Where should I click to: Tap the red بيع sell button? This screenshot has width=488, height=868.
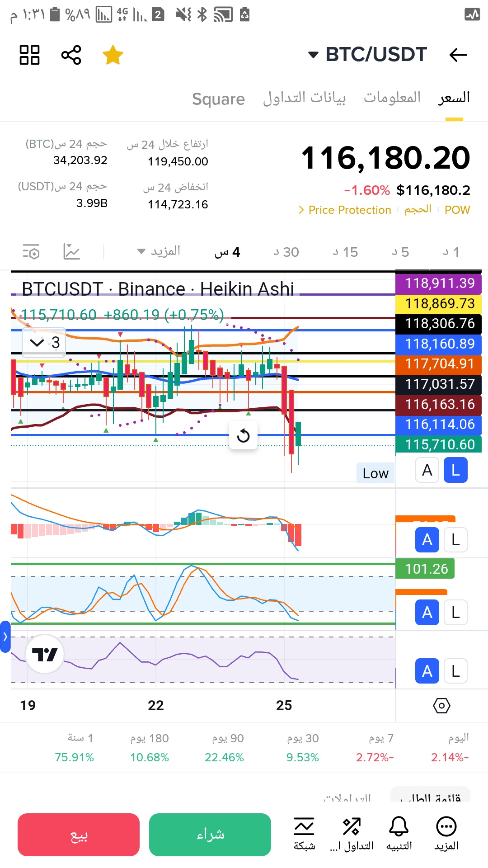(x=79, y=835)
